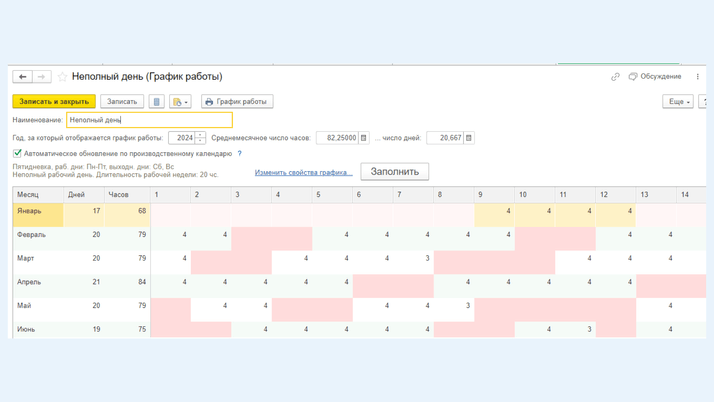Image resolution: width=714 pixels, height=402 pixels.
Task: Open the Обсуждение discussion panel
Action: point(655,76)
